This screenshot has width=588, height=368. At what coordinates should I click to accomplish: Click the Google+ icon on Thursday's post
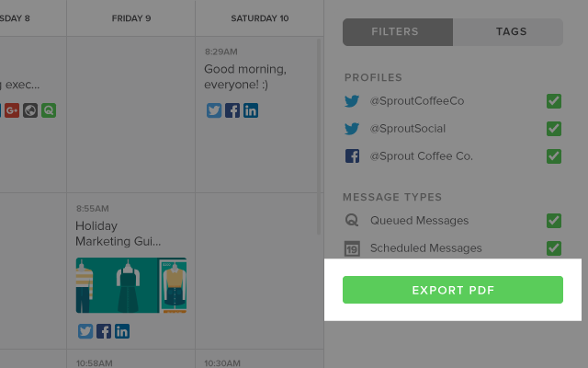[12, 110]
